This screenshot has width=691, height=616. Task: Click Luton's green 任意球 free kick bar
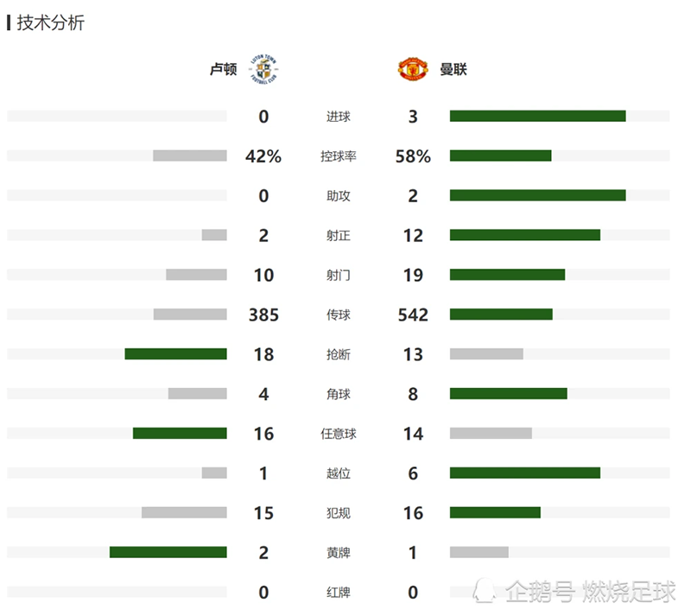180,433
